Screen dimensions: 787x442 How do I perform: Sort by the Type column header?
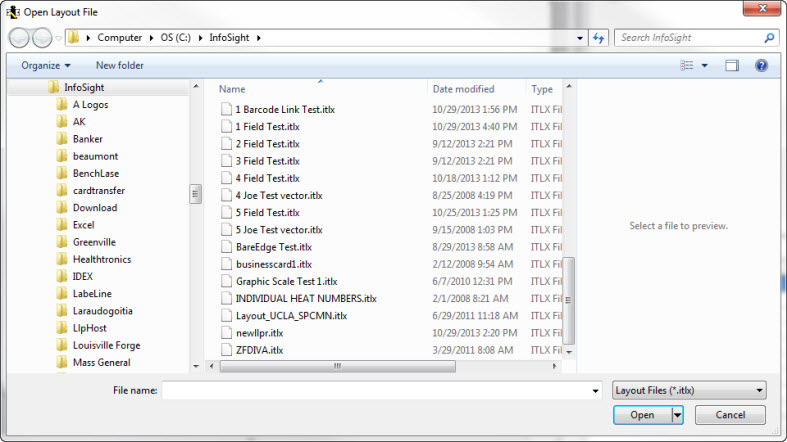pyautogui.click(x=544, y=89)
